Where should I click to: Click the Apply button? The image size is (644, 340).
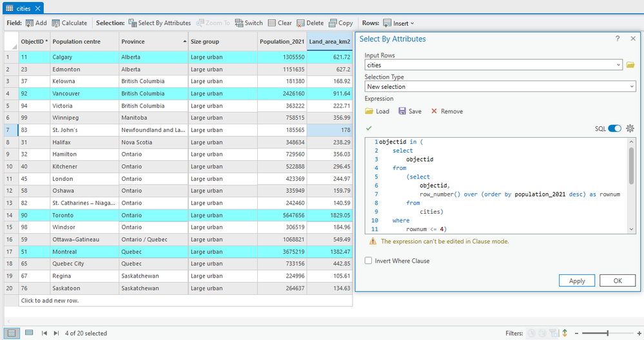click(x=577, y=281)
